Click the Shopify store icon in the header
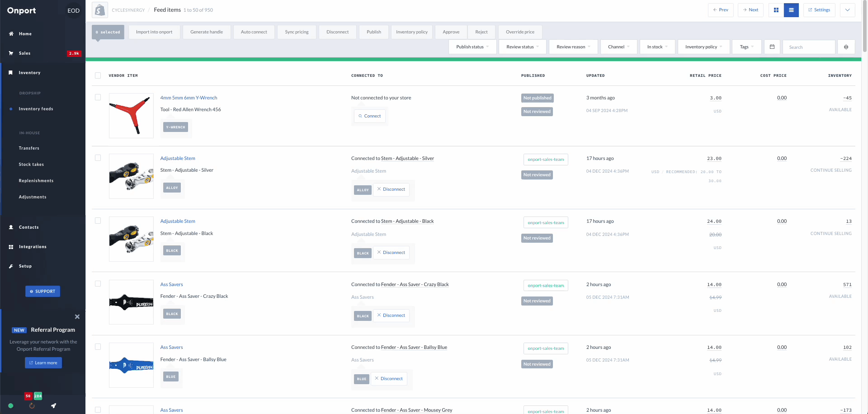This screenshot has height=414, width=868. point(99,10)
